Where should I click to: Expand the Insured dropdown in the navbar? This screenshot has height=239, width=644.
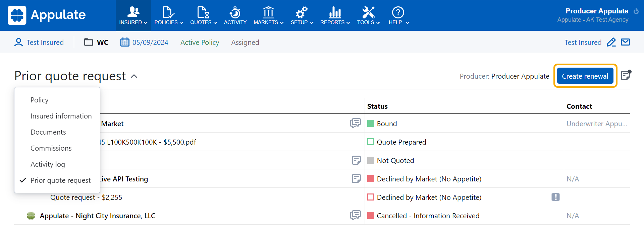133,16
